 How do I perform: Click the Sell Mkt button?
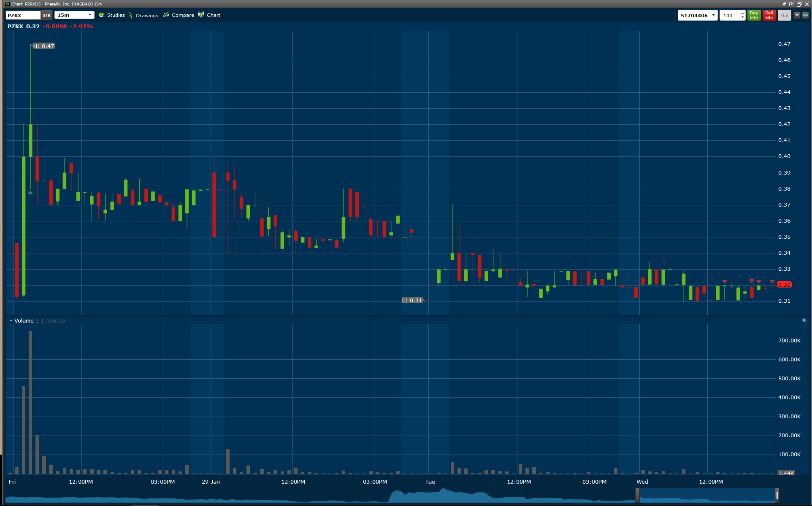pyautogui.click(x=769, y=15)
